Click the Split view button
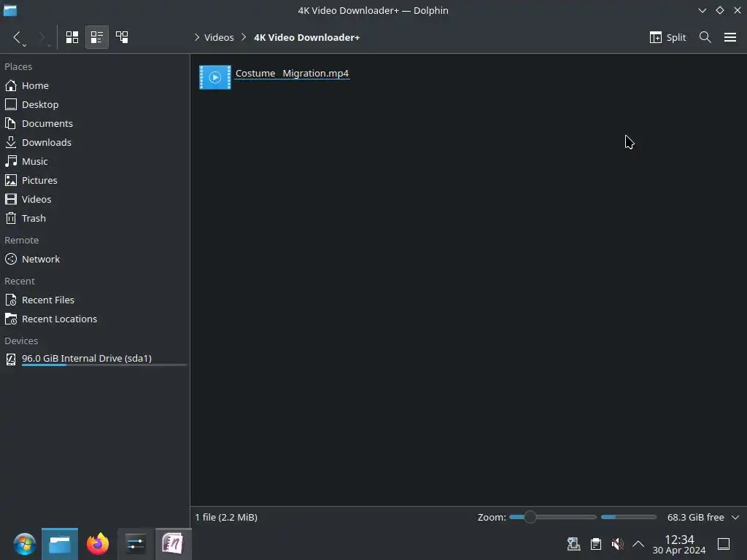 [668, 37]
